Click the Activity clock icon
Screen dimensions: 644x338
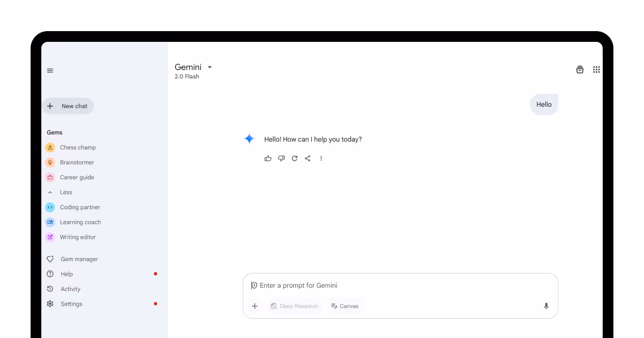(x=50, y=289)
